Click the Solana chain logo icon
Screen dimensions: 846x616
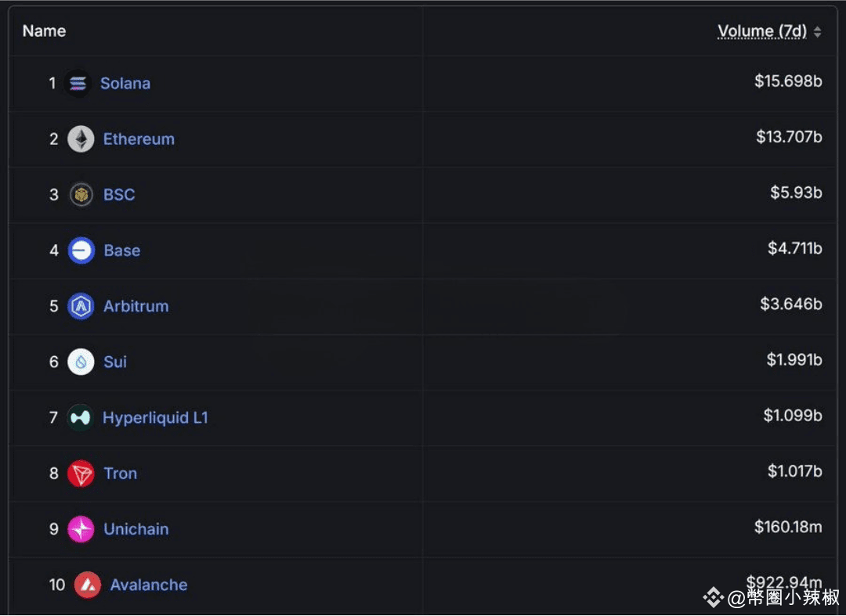click(x=78, y=83)
